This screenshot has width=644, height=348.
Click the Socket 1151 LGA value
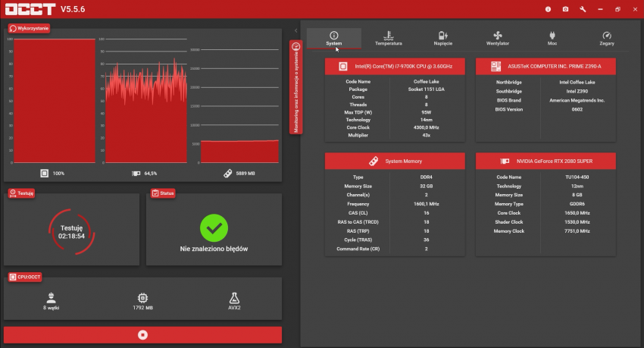coord(426,89)
